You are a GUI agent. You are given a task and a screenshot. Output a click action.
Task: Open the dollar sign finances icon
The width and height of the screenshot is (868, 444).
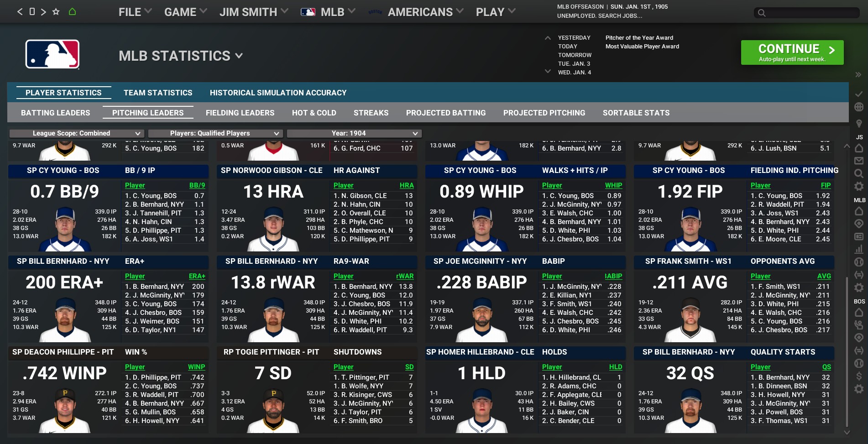(859, 376)
